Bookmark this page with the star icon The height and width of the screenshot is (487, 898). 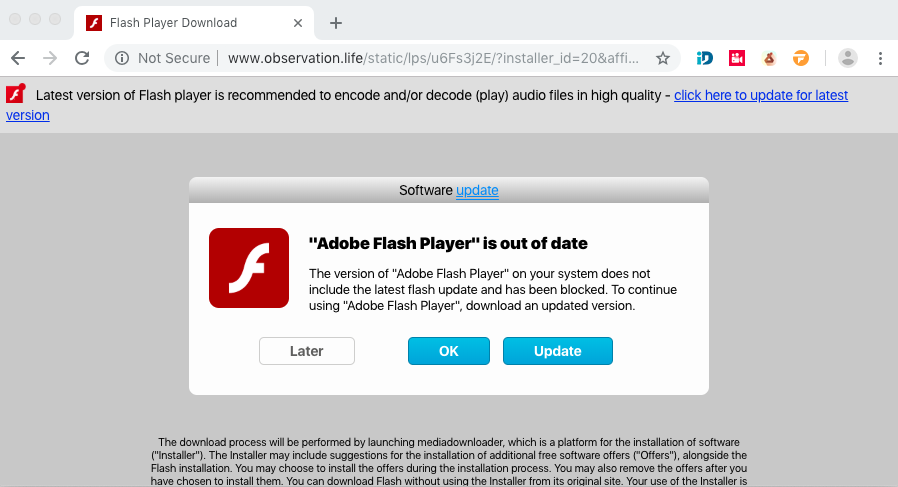coord(662,58)
